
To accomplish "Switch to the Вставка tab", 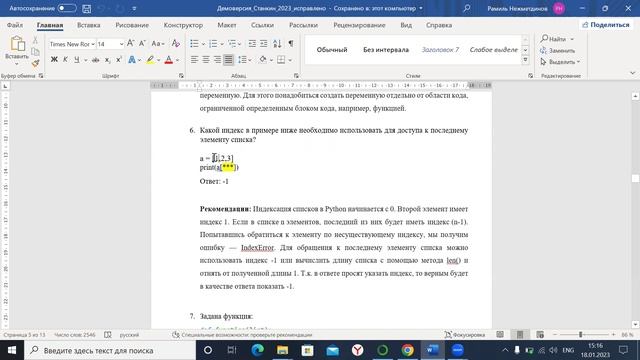I will 89,25.
